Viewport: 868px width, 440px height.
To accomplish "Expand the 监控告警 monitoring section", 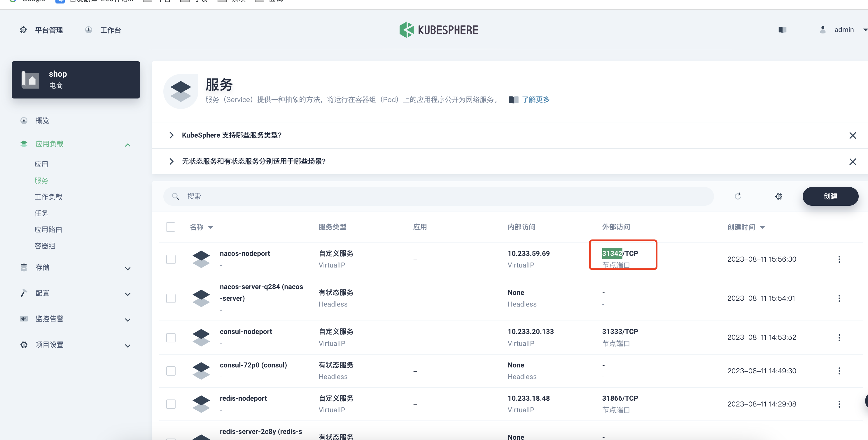I will [128, 319].
